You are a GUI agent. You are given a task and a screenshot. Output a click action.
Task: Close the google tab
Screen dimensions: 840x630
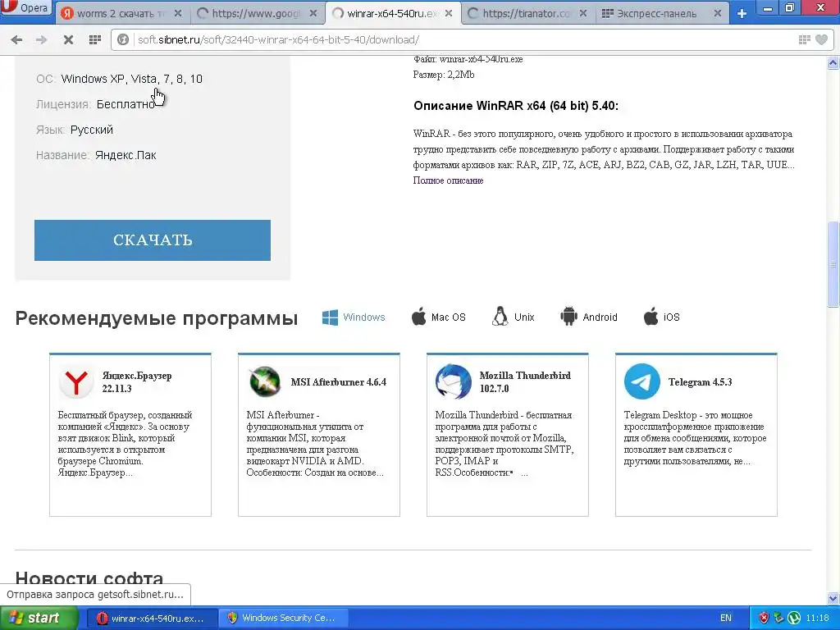[313, 13]
